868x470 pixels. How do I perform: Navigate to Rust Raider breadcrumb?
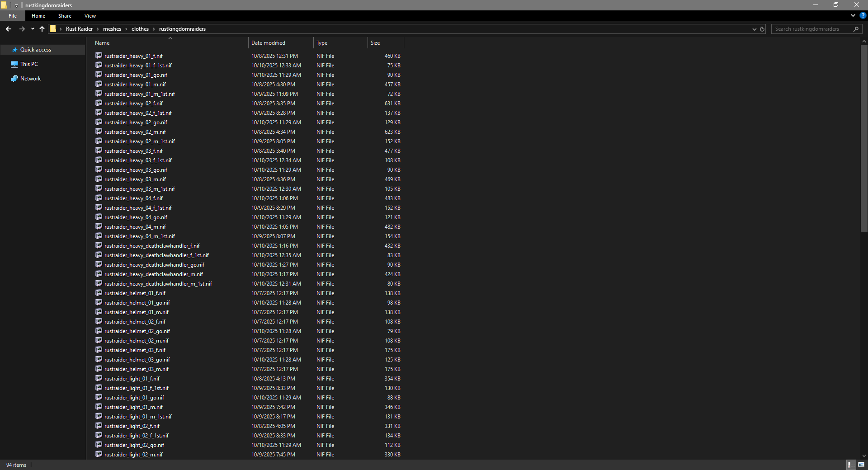(x=79, y=29)
